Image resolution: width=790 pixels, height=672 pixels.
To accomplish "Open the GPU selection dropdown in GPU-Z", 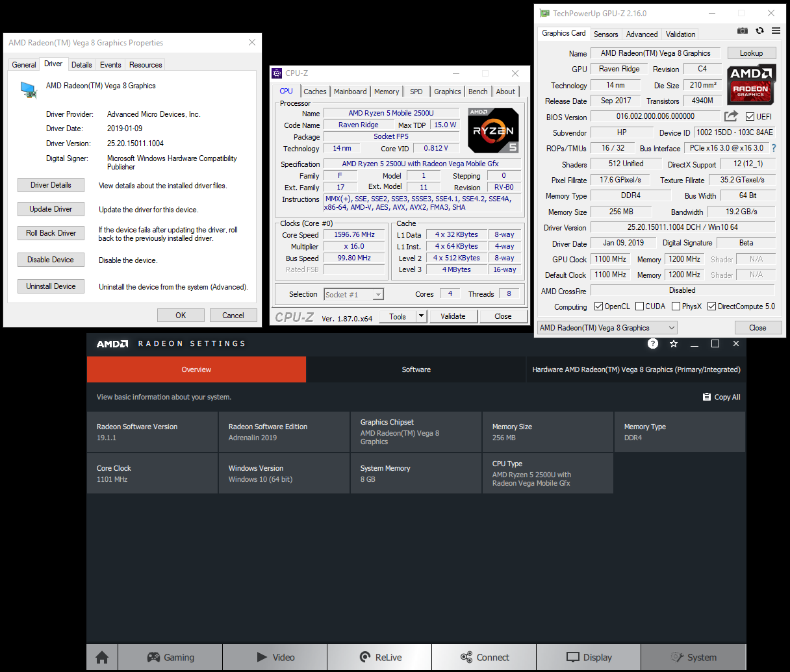I will 607,328.
